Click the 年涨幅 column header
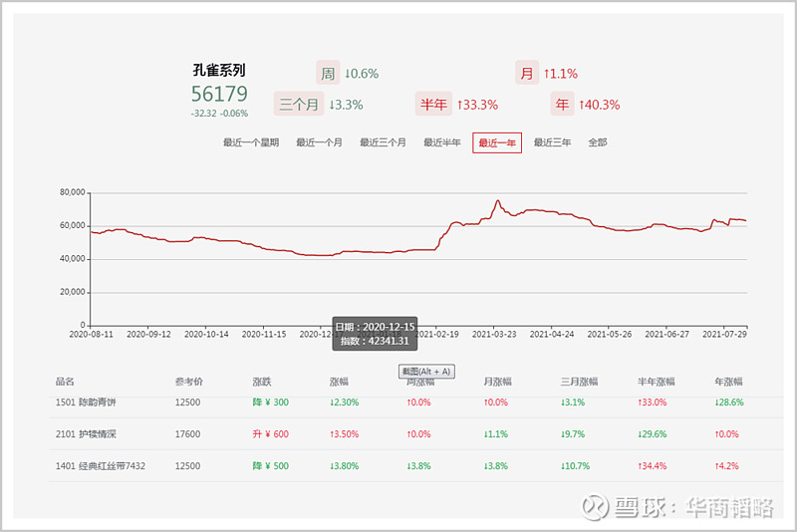This screenshot has height=532, width=797. [729, 382]
